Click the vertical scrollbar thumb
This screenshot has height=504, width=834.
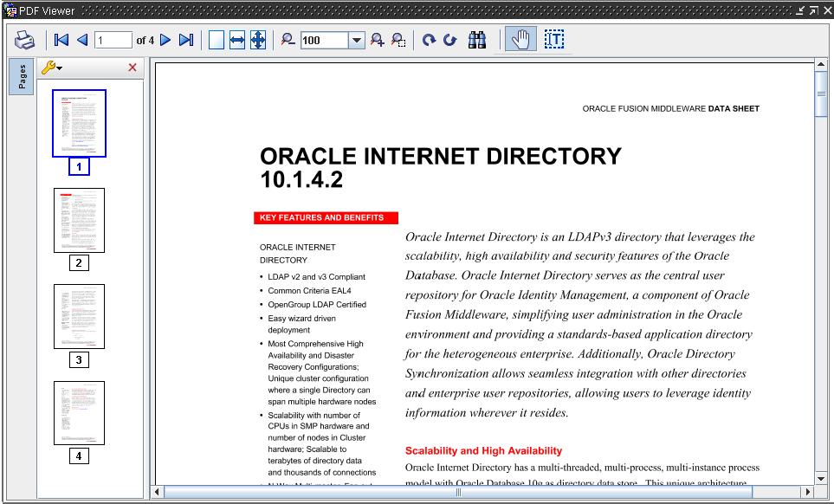coord(821,94)
